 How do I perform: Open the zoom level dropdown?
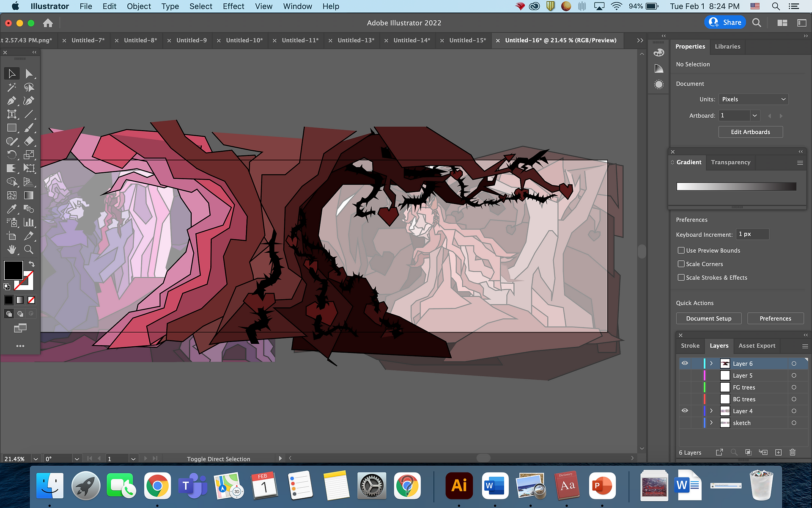tap(36, 459)
